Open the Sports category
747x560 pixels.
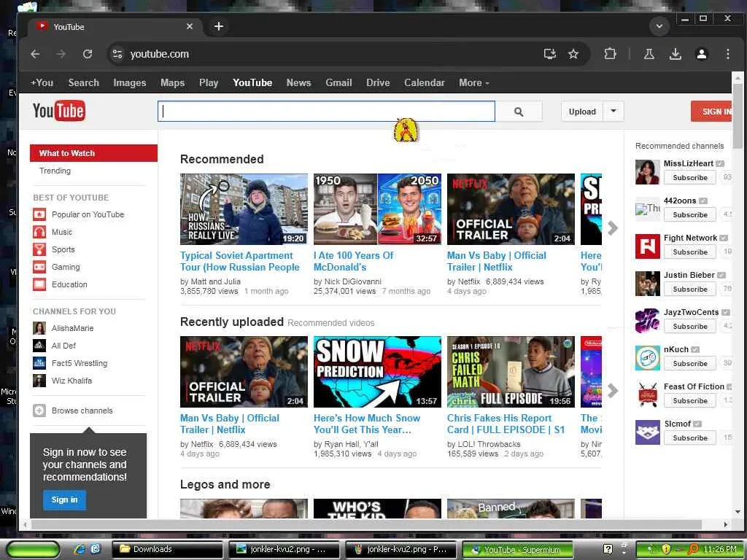click(x=63, y=249)
